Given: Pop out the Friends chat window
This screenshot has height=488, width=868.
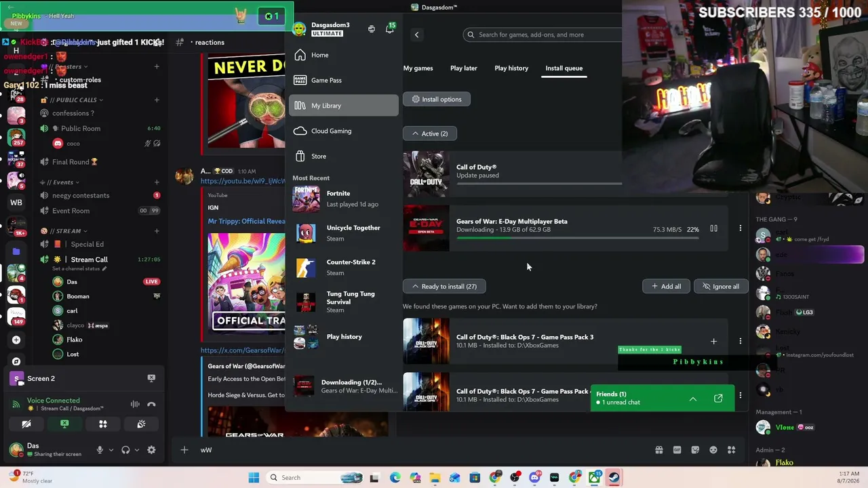Looking at the screenshot, I should 718,399.
